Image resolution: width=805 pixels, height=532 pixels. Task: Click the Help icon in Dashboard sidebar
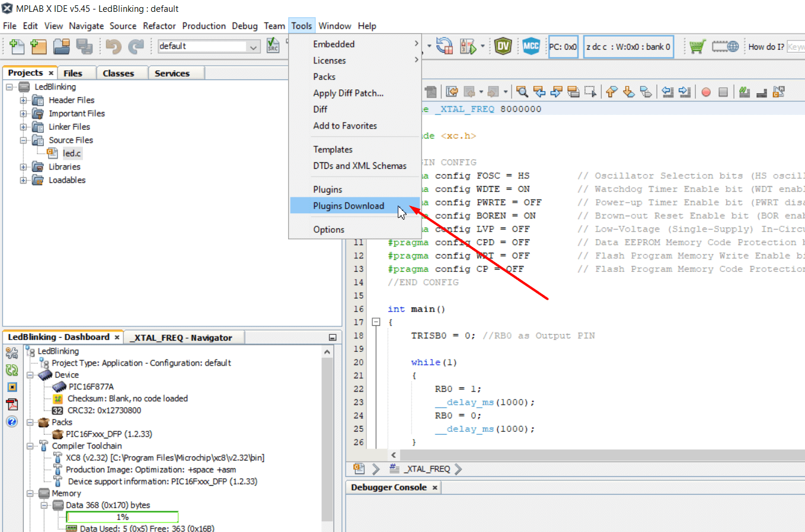11,422
